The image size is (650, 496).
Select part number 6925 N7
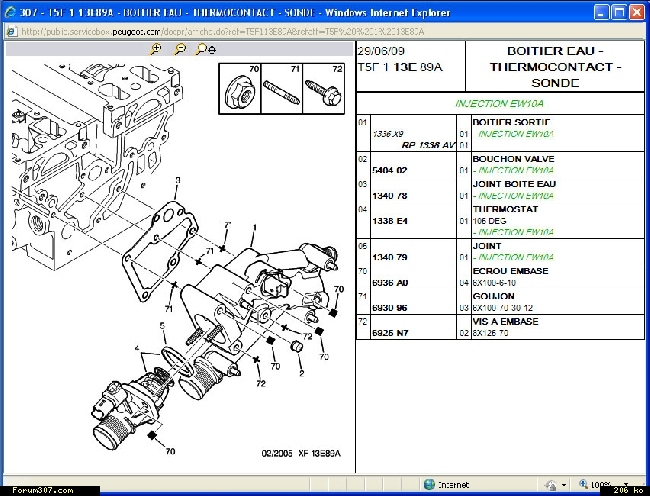(390, 333)
